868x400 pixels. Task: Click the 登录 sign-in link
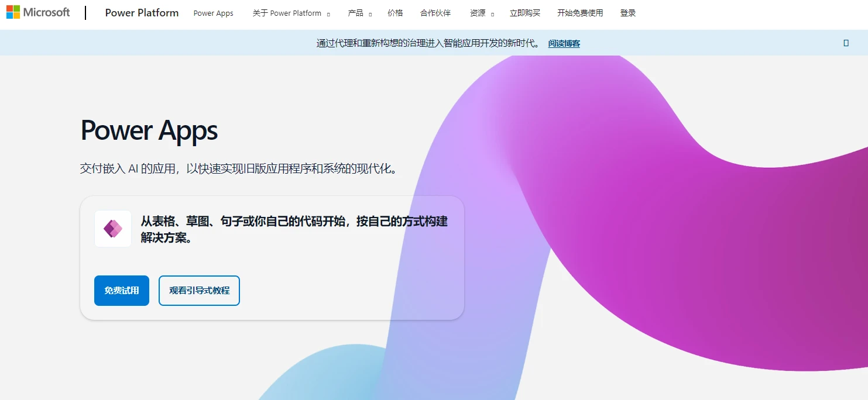click(628, 13)
